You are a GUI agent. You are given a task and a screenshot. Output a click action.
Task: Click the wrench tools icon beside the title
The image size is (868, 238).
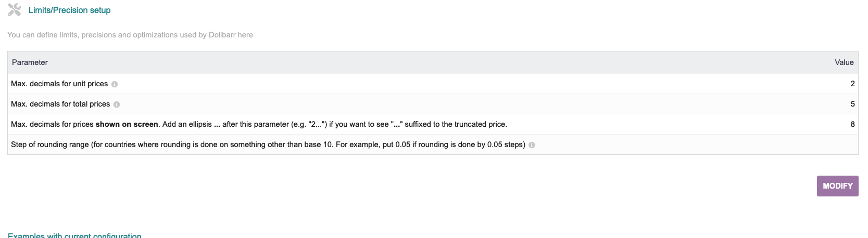tap(15, 10)
